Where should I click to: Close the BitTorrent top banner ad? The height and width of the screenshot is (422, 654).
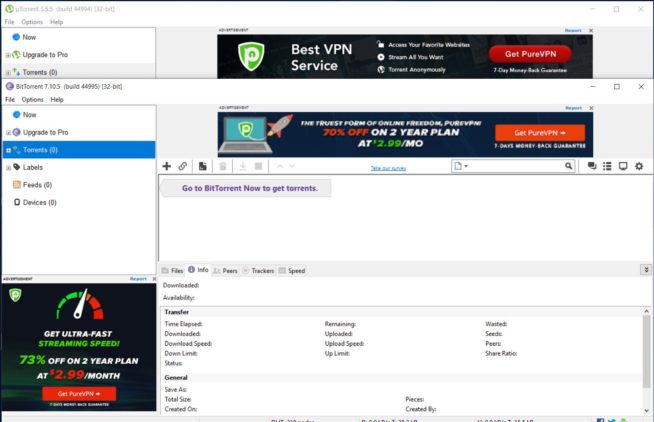coord(591,108)
